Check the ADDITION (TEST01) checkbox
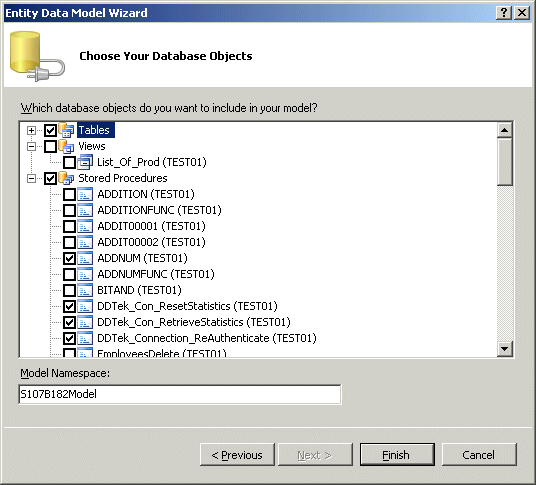 (x=69, y=194)
